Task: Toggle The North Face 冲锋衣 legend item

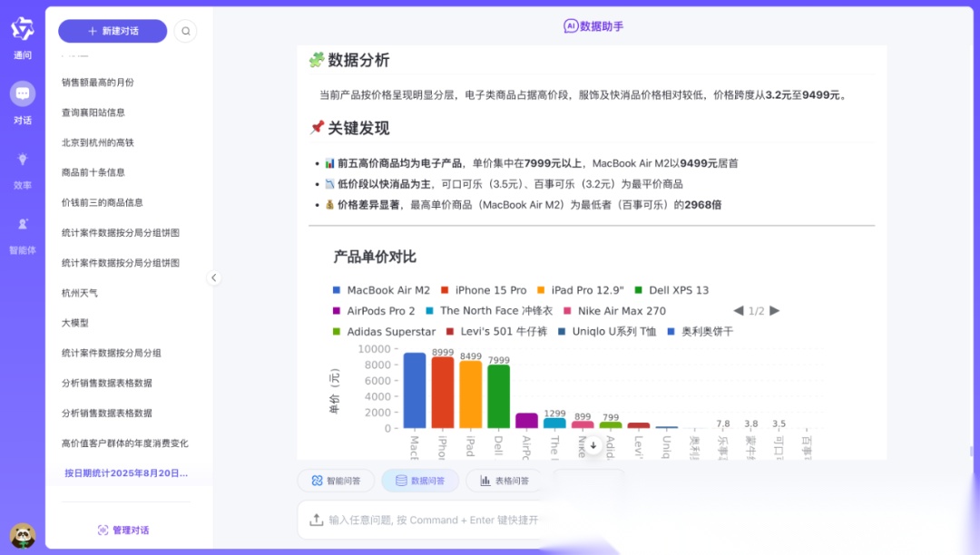Action: click(489, 311)
